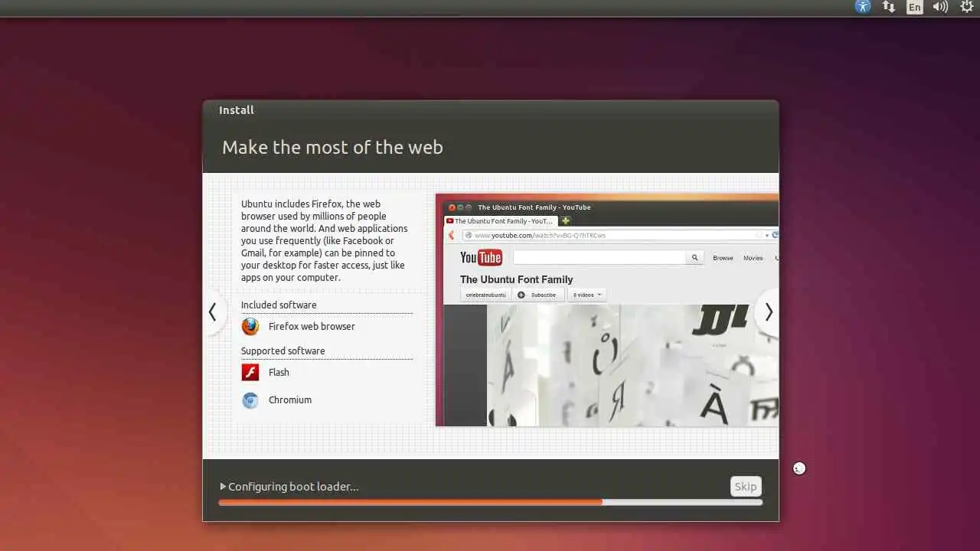
Task: Expand the Configuring boot loader details
Action: (223, 487)
